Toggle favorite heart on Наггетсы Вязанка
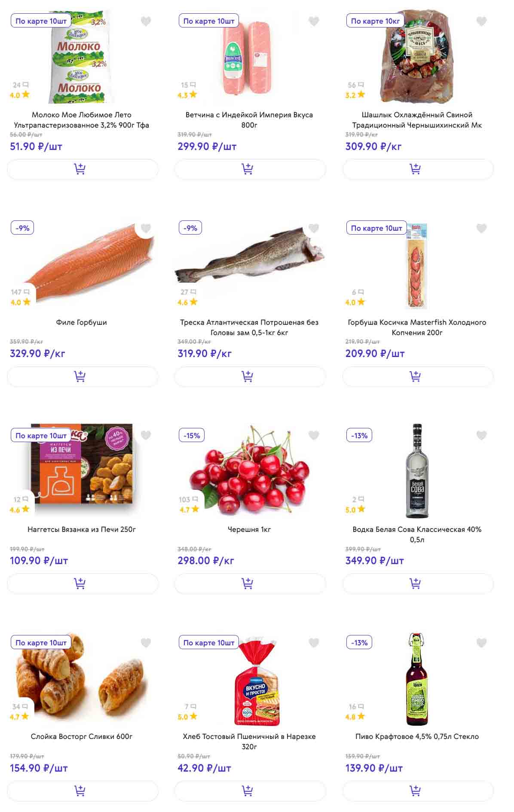The image size is (514, 812). click(146, 435)
